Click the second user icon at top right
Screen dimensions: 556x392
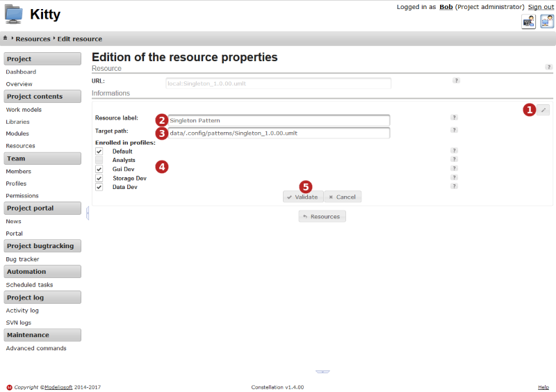547,22
